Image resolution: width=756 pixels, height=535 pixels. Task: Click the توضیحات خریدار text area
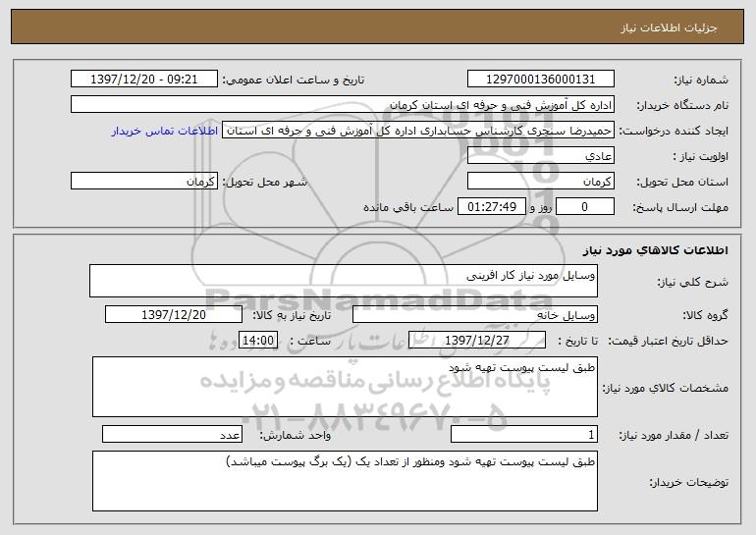345,481
